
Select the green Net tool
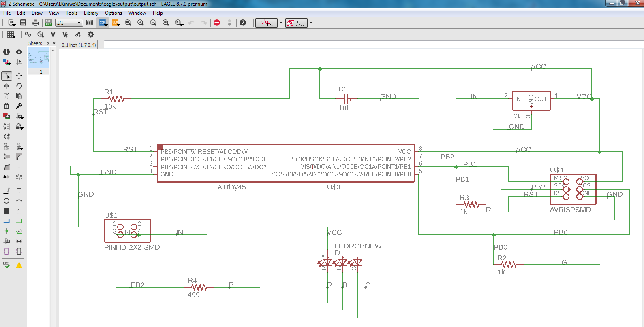pos(19,221)
